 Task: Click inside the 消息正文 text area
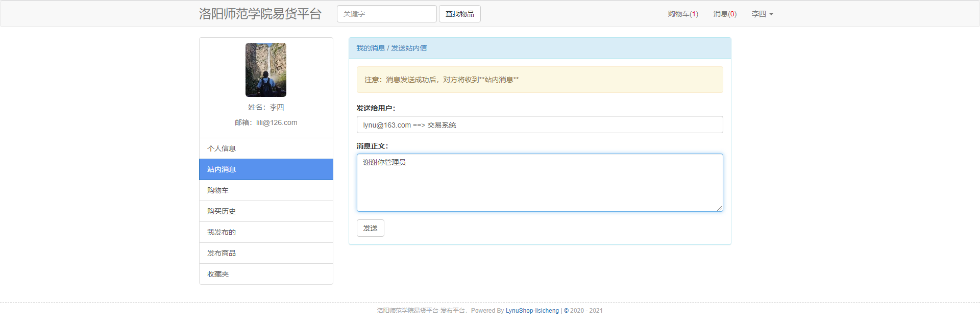[540, 183]
